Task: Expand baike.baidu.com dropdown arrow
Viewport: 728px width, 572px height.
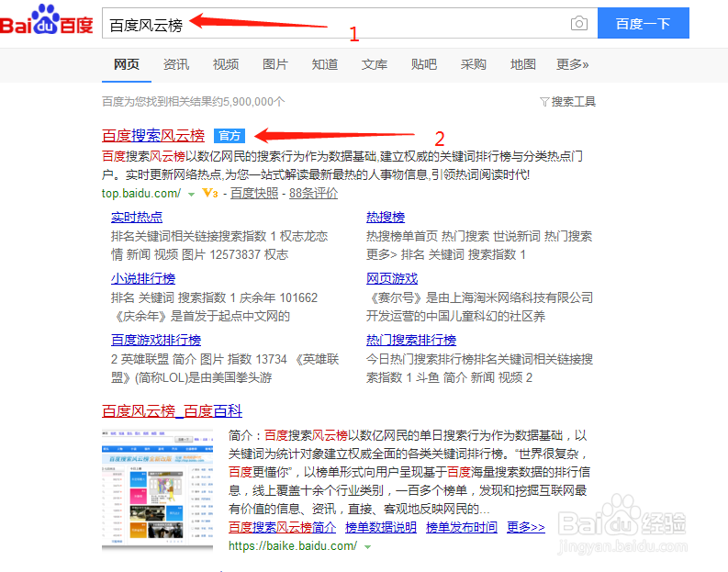Action: (368, 547)
